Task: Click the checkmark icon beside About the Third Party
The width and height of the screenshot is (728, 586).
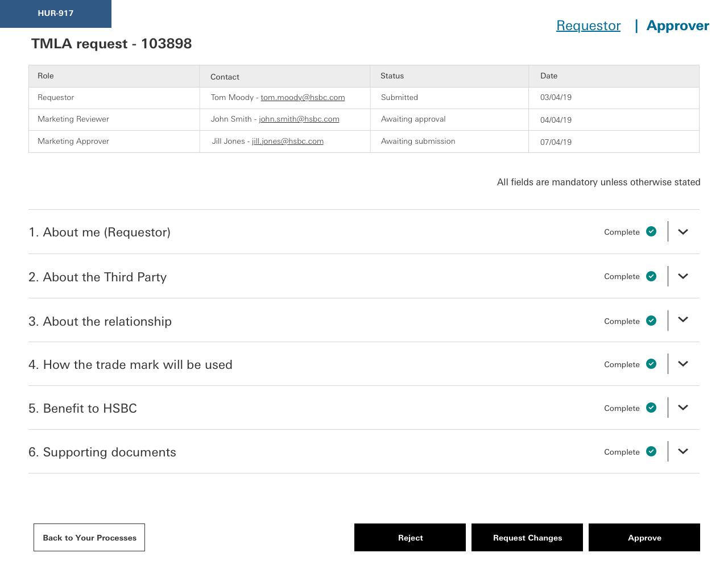Action: [651, 276]
